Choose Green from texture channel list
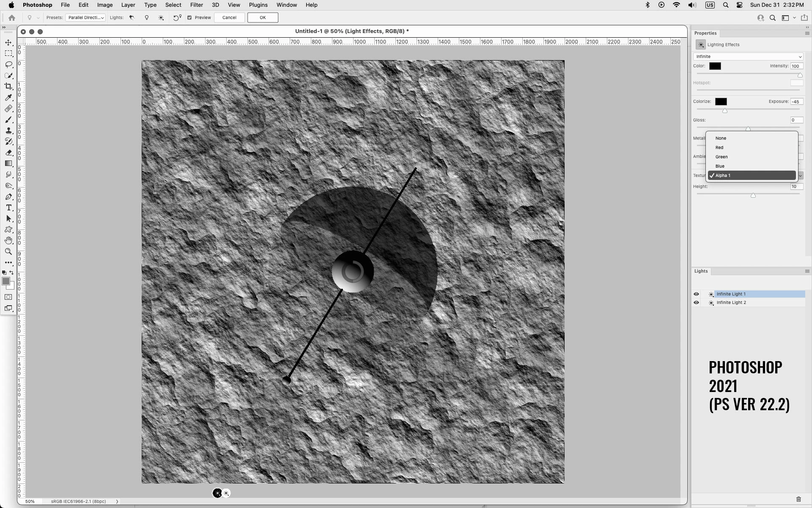 point(721,157)
